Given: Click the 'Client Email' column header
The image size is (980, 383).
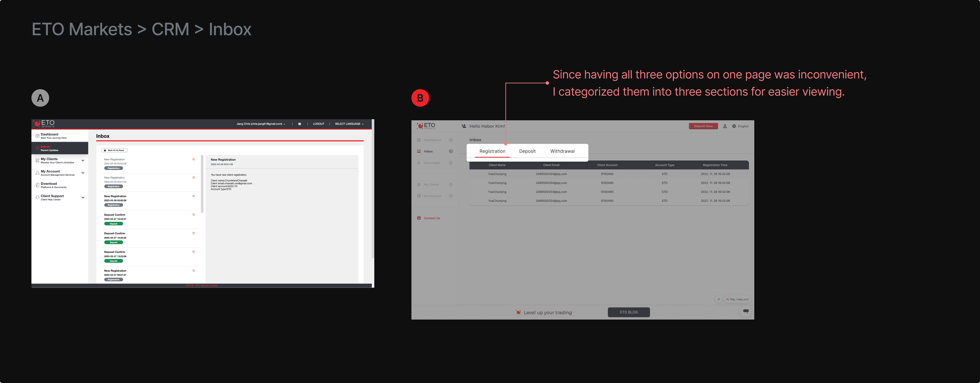Looking at the screenshot, I should [x=551, y=165].
